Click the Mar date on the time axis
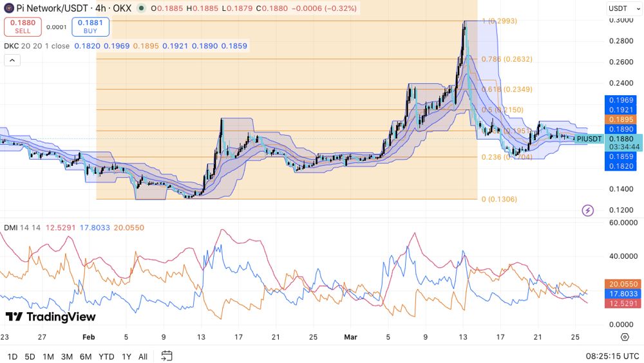The height and width of the screenshot is (363, 644). click(350, 337)
